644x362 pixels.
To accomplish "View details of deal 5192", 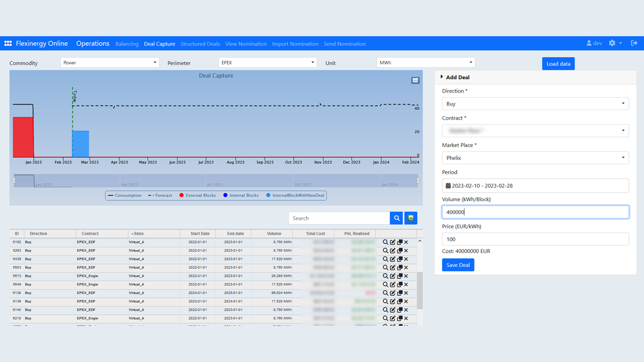I will [385, 242].
